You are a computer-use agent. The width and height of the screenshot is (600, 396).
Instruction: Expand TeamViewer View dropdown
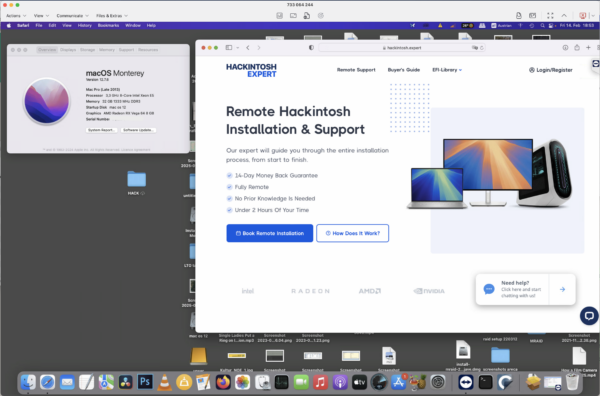tap(41, 16)
